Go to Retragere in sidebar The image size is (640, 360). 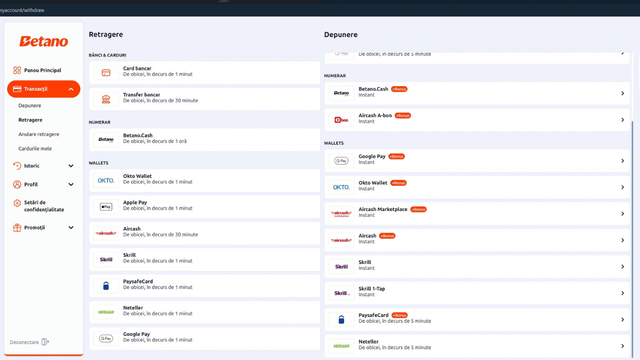30,120
